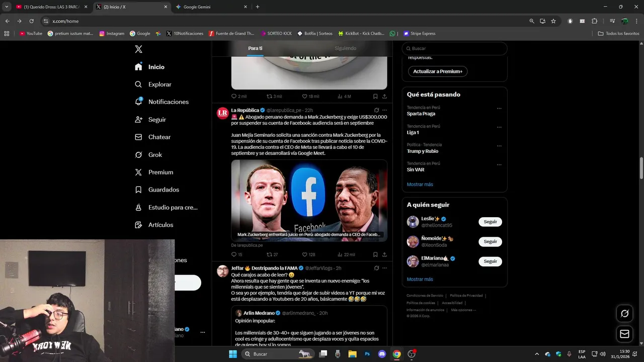This screenshot has height=362, width=644.
Task: Open Discord from the taskbar
Action: coord(382,354)
